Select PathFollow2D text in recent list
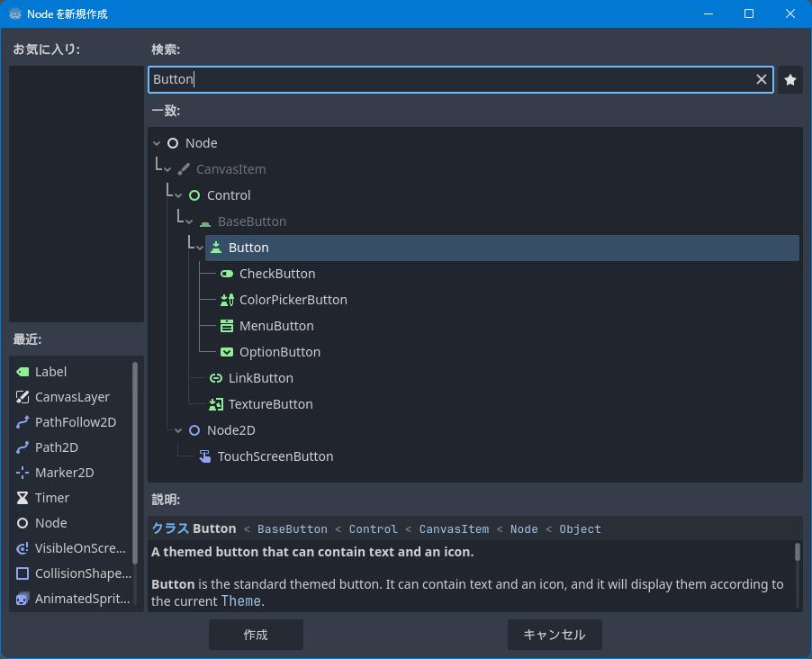The image size is (812, 659). click(76, 422)
